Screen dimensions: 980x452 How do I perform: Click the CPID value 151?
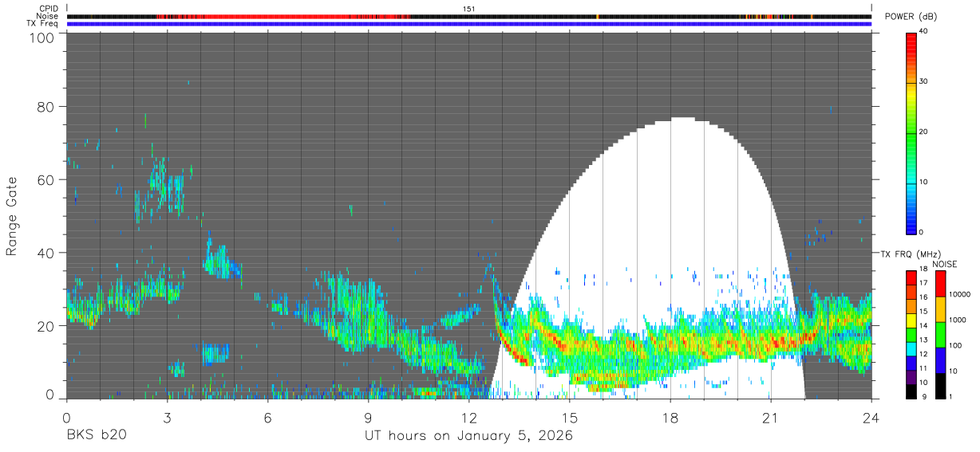[468, 9]
